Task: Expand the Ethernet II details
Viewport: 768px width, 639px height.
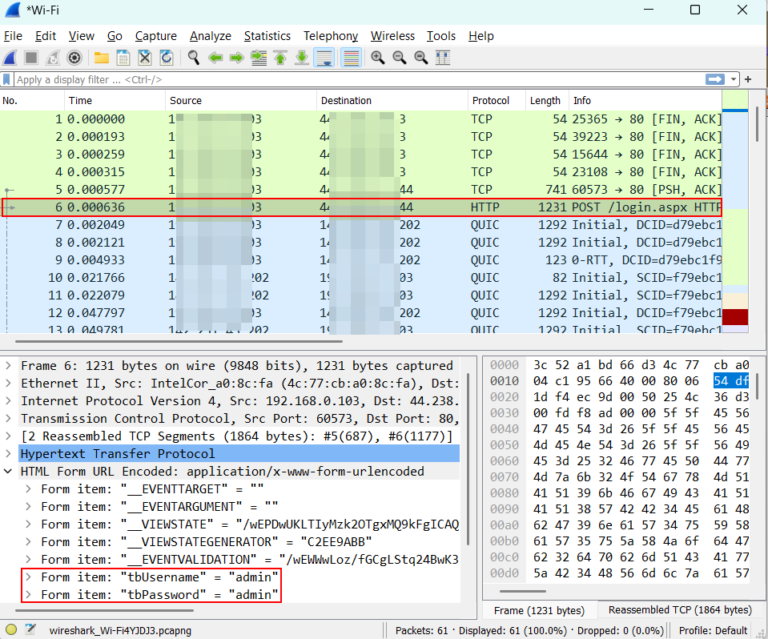Action: [8, 383]
